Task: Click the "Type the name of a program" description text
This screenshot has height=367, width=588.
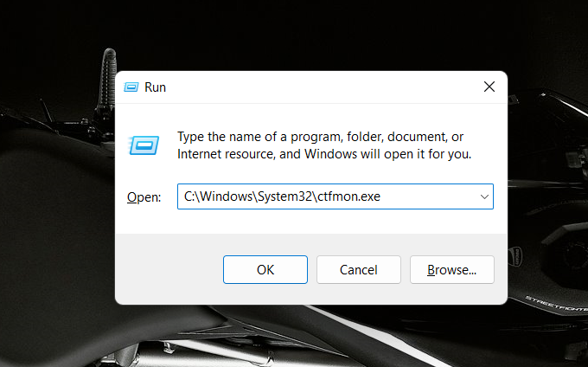Action: click(x=324, y=145)
